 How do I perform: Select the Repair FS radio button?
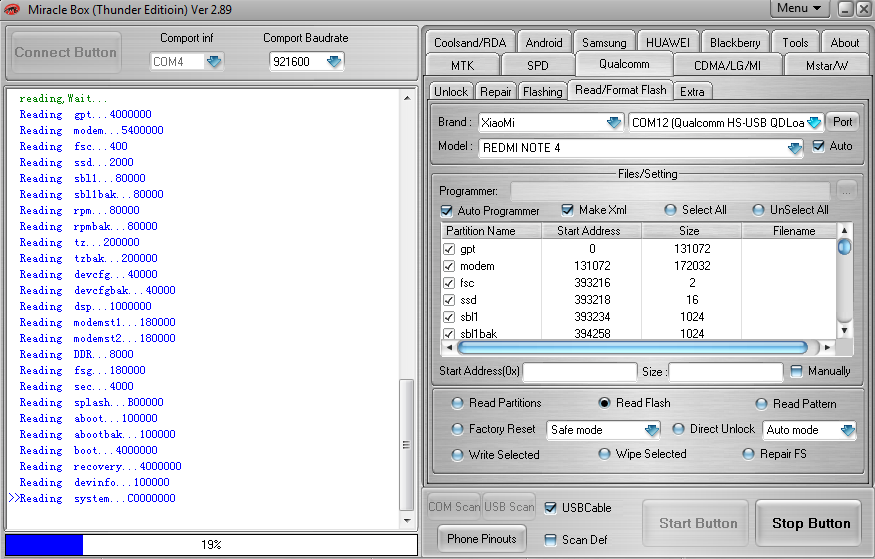[749, 454]
